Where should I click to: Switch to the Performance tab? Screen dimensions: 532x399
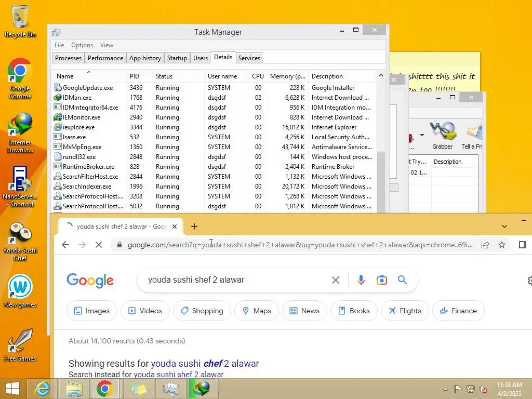(105, 58)
